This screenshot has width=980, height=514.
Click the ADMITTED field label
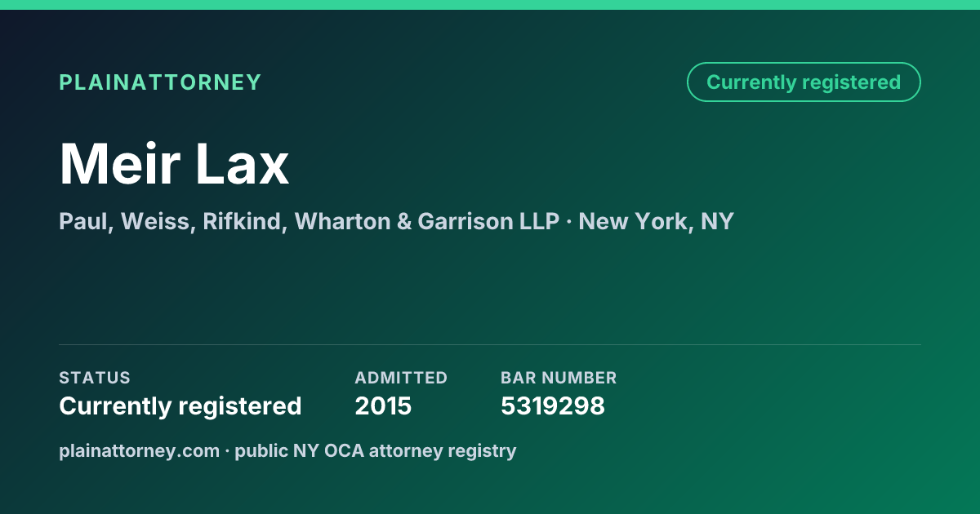tap(401, 378)
